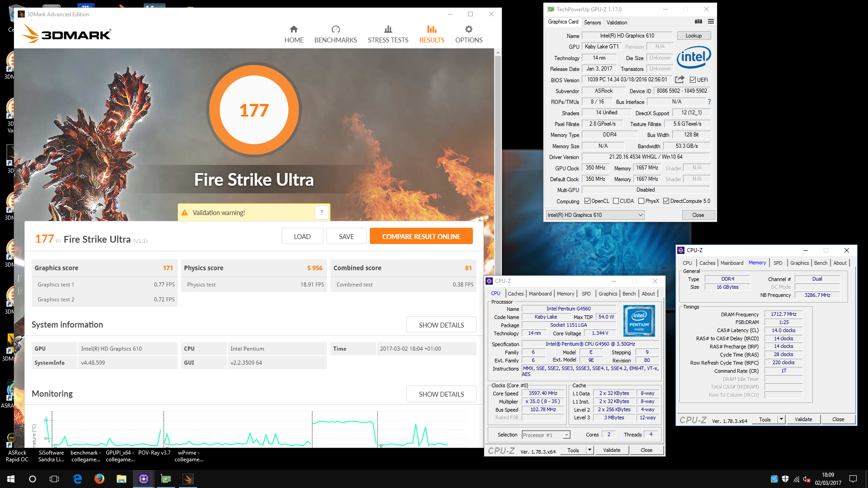Click the validation warning help question mark
The image size is (868, 488).
pyautogui.click(x=321, y=212)
